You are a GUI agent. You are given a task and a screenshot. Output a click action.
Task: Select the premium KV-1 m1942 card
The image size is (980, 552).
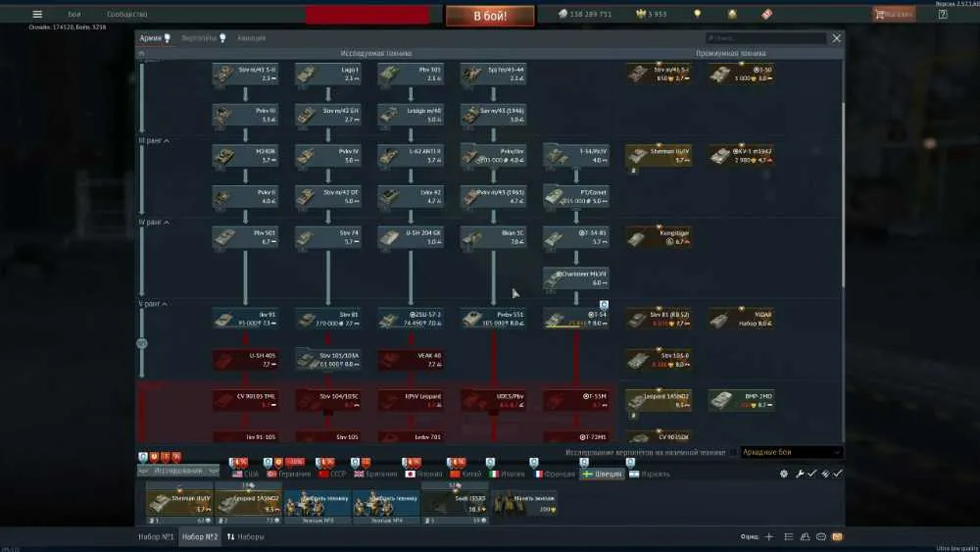pos(741,156)
